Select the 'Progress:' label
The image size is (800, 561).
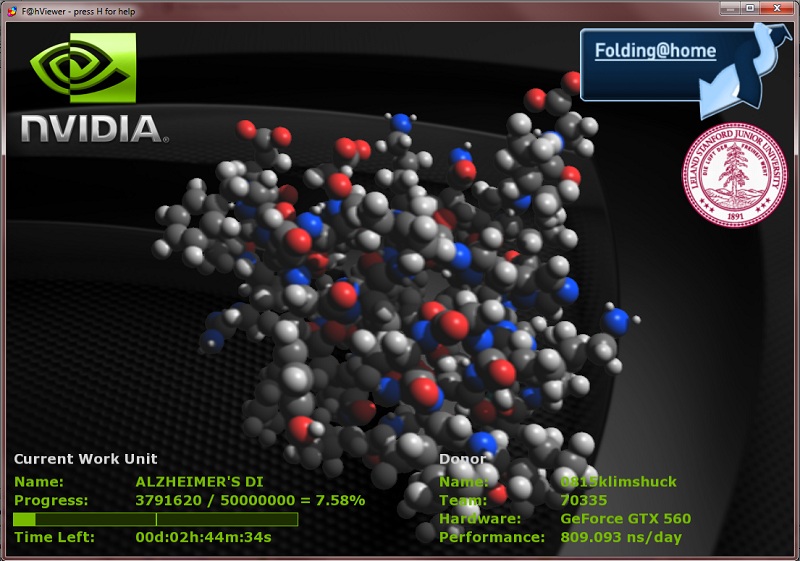pos(51,500)
